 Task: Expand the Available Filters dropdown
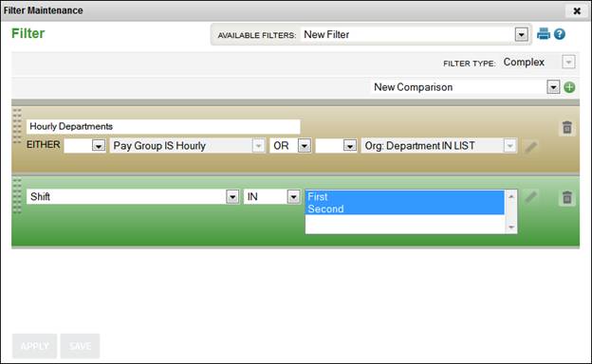[x=522, y=35]
